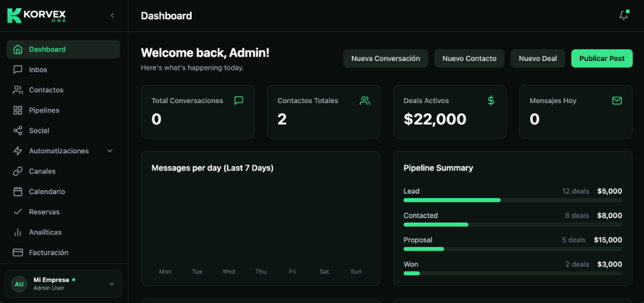Collapse the sidebar with the chevron
The image size is (644, 303).
pyautogui.click(x=112, y=16)
